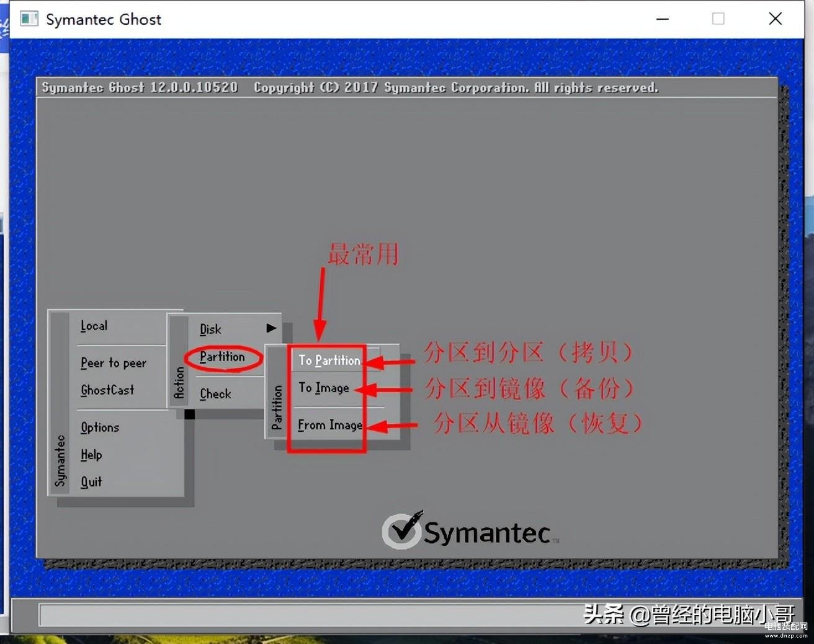Click the Symantec Ghost title bar icon
This screenshot has width=814, height=644.
[29, 19]
